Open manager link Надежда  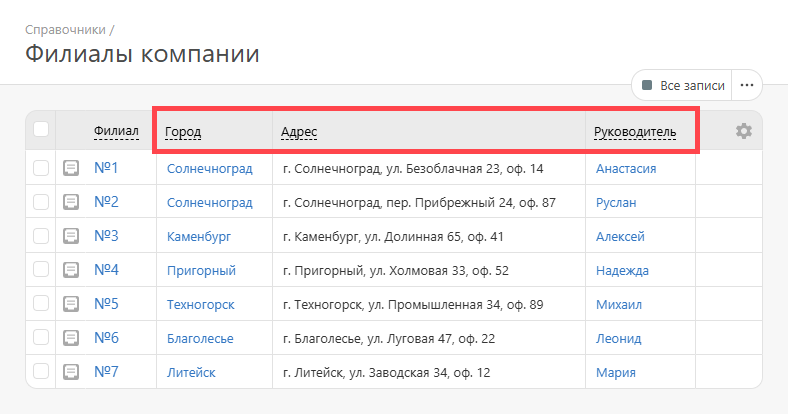tap(622, 271)
